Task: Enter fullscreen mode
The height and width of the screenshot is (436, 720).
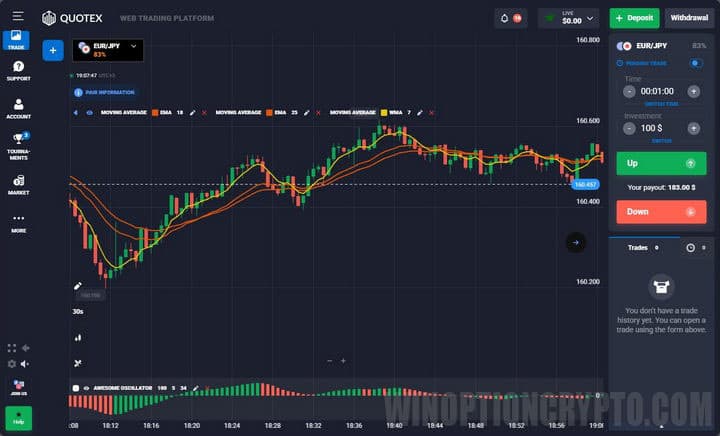Action: point(11,348)
